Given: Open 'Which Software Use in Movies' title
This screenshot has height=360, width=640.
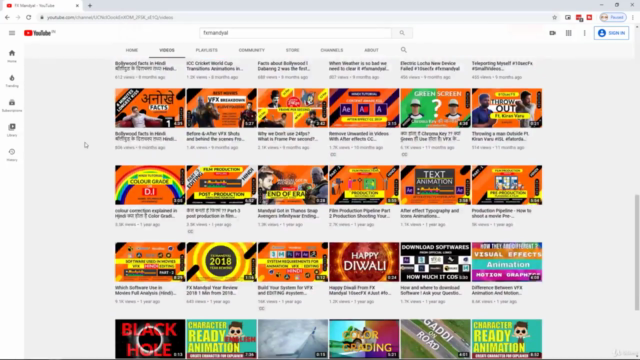Looking at the screenshot, I should (146, 290).
